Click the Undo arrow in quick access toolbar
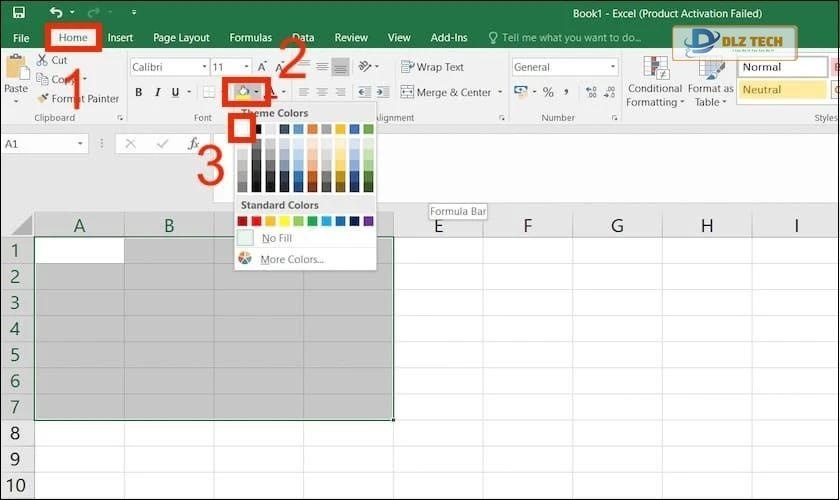Screen dimensions: 840x500 [56, 13]
